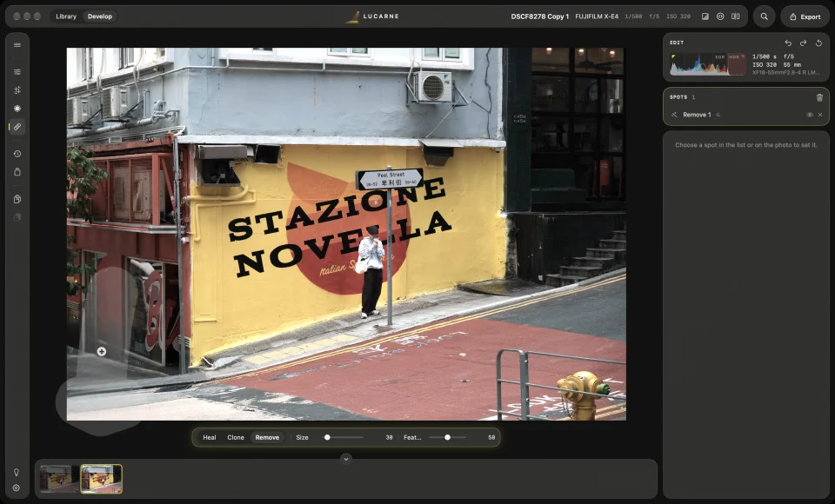Redo the last edit

click(803, 43)
